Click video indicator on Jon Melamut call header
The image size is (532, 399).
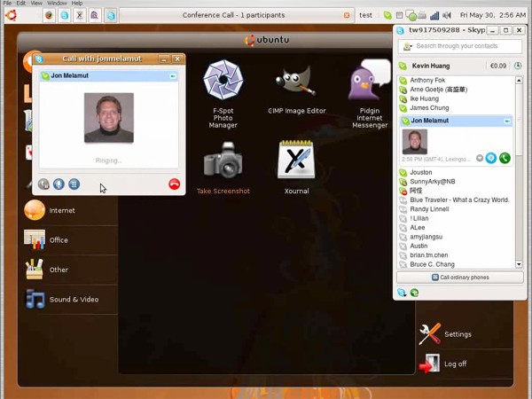(173, 76)
